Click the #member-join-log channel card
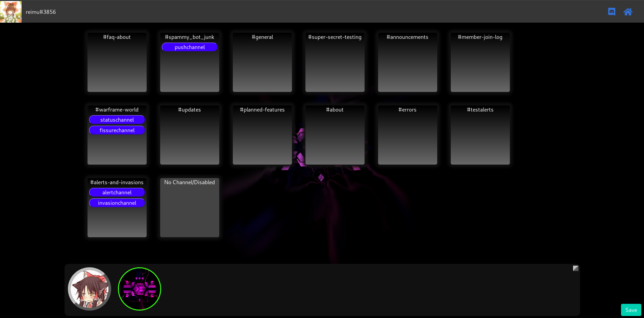This screenshot has width=644, height=318. click(480, 63)
